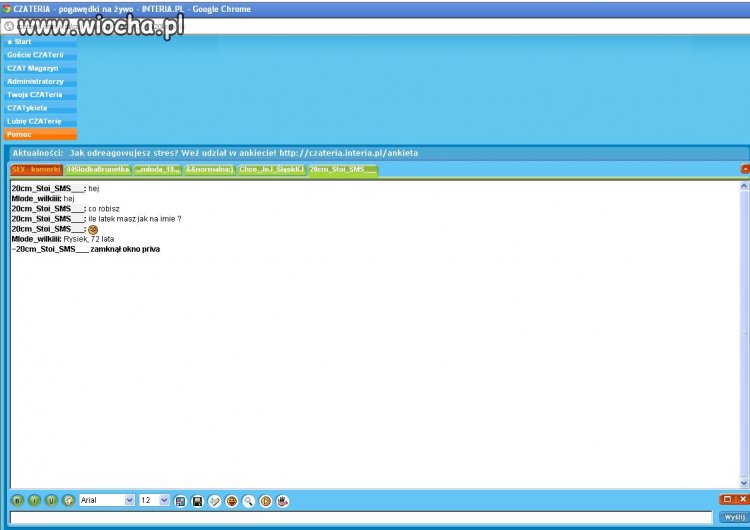The image size is (750, 530).
Task: Open the Arial font dropdown
Action: point(107,500)
